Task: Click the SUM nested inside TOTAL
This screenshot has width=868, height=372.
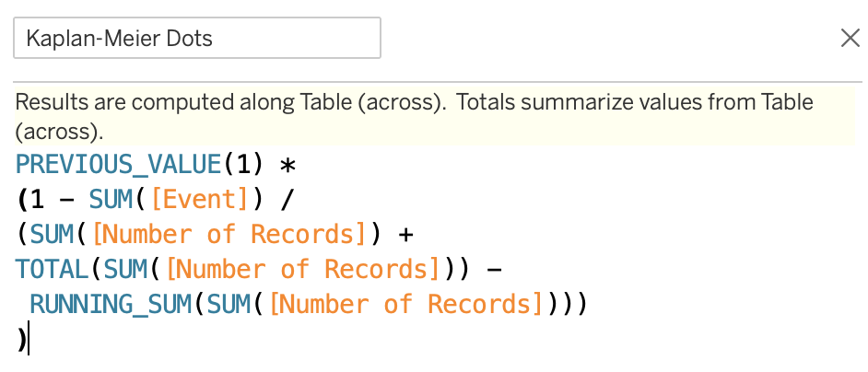Action: point(124,269)
